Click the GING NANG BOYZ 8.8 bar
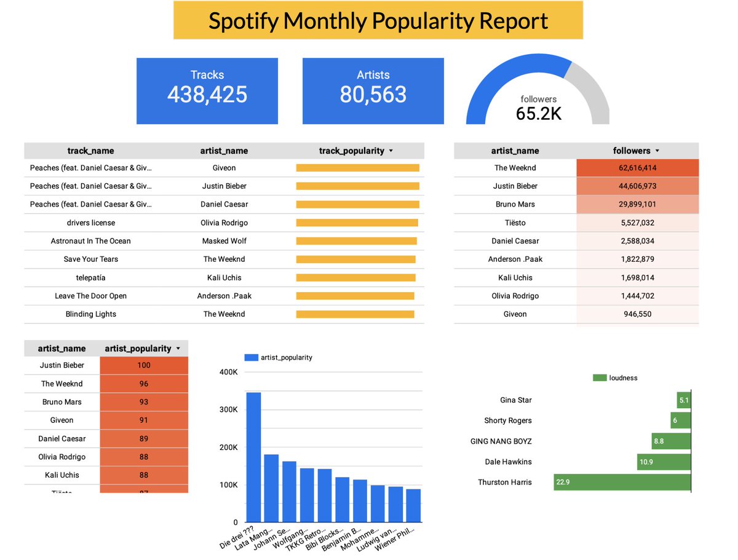738x560 pixels. click(671, 441)
